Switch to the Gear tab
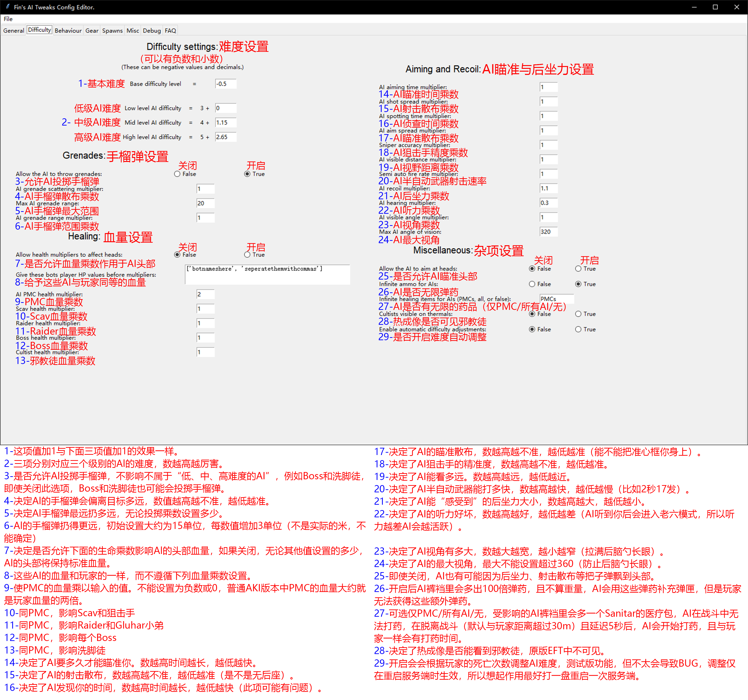748x700 pixels. tap(92, 31)
